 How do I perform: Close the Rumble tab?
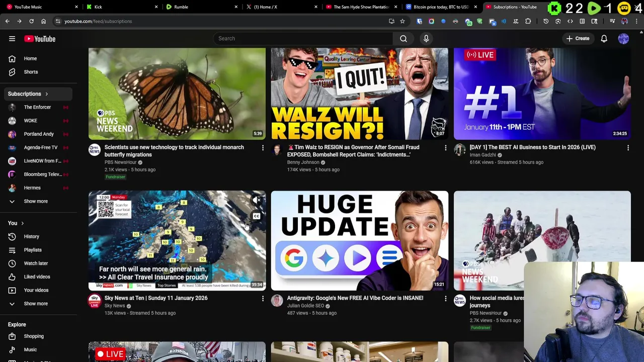tap(236, 7)
